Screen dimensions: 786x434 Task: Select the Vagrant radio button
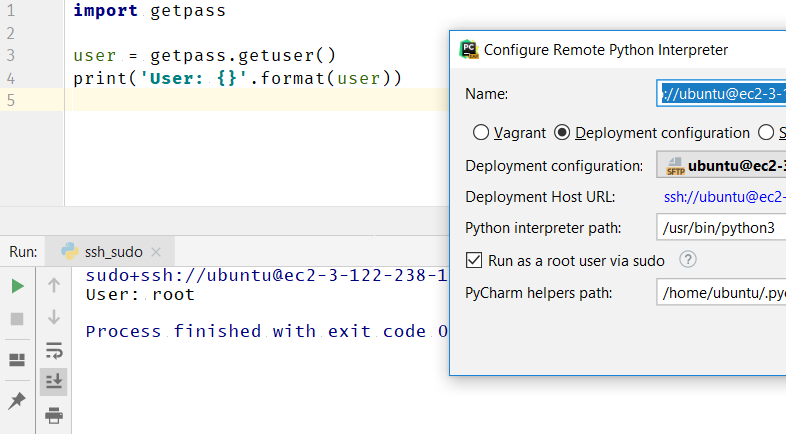tap(481, 132)
